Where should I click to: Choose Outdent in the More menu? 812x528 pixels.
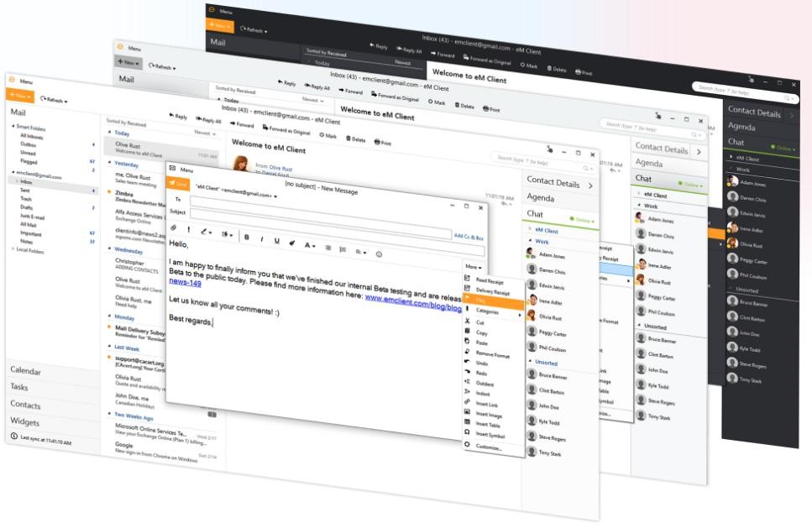click(485, 384)
